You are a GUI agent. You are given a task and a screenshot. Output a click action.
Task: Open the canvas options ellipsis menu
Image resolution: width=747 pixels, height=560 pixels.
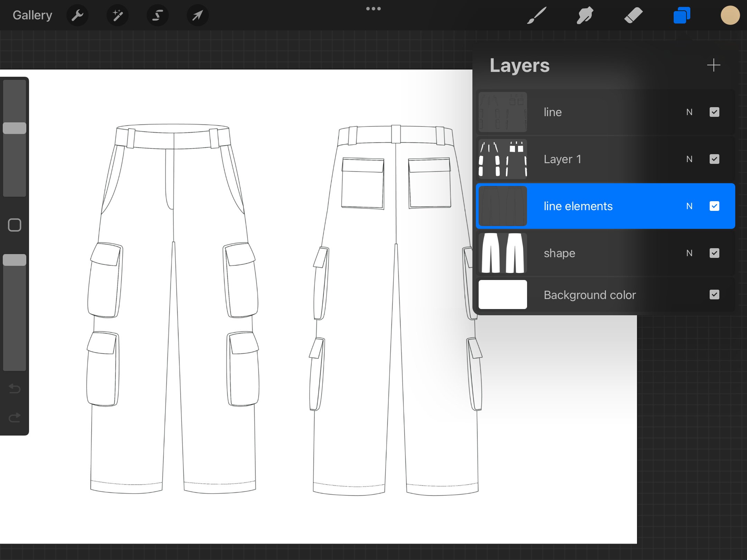(373, 9)
